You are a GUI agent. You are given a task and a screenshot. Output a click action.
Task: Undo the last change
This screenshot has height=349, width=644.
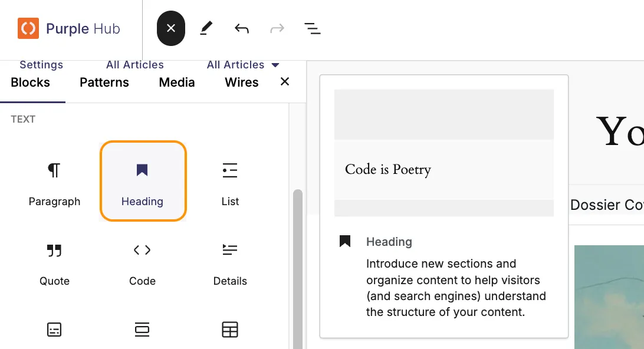[x=242, y=28]
